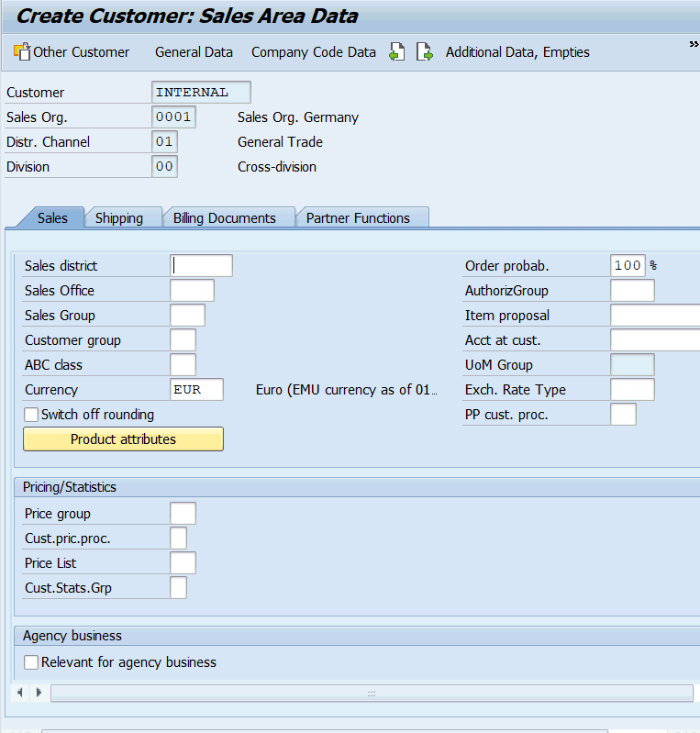Click the Customer group input field
The image size is (700, 733).
pyautogui.click(x=183, y=339)
